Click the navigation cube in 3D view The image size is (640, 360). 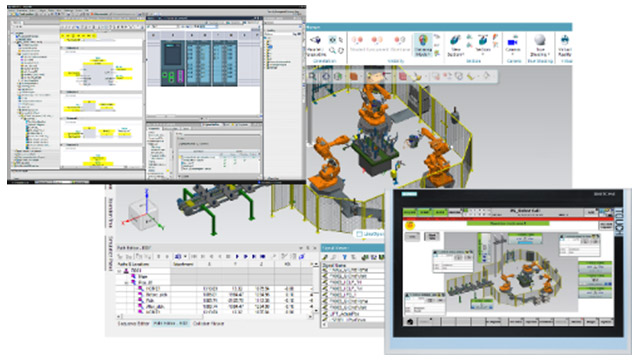pyautogui.click(x=141, y=213)
